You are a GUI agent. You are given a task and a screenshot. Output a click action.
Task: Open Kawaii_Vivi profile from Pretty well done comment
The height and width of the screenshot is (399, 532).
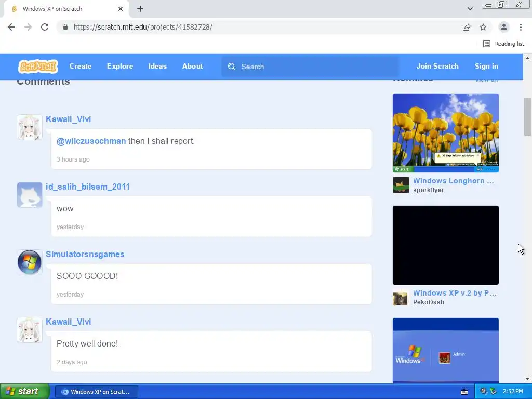tap(68, 322)
